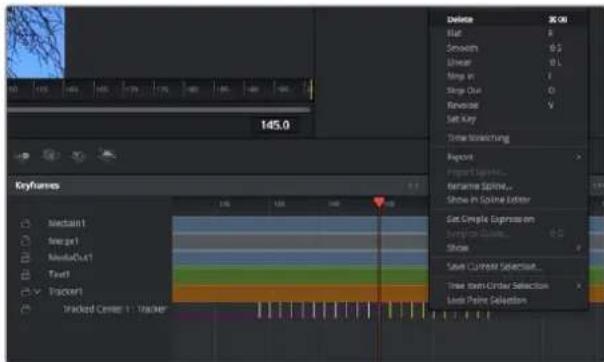Choose Set Simple Expression
Image resolution: width=604 pixels, height=362 pixels.
[x=508, y=219]
